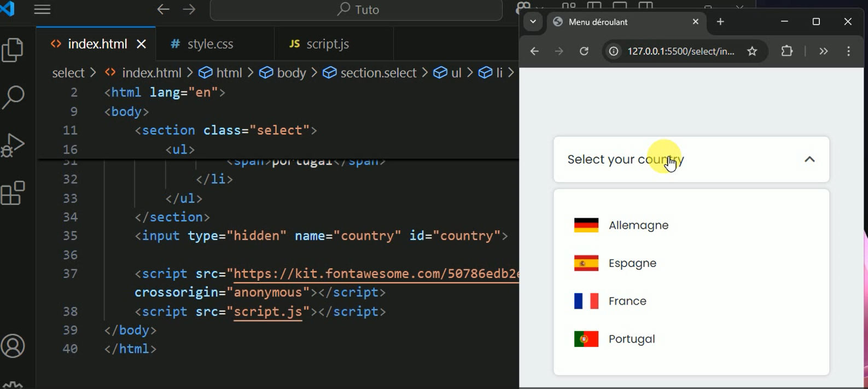Image resolution: width=868 pixels, height=389 pixels.
Task: Click the ul breadcrumb element
Action: coord(448,73)
